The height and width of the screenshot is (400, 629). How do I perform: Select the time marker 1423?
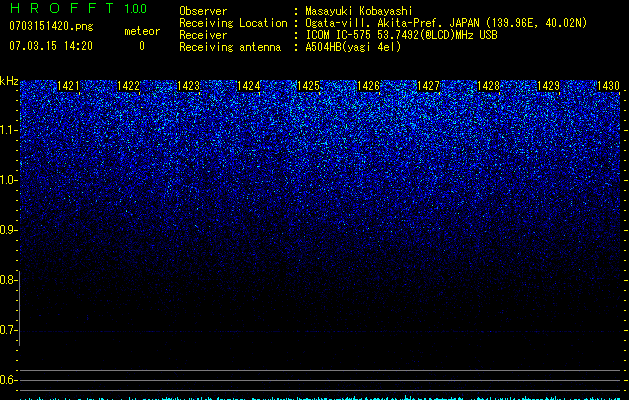(x=188, y=86)
